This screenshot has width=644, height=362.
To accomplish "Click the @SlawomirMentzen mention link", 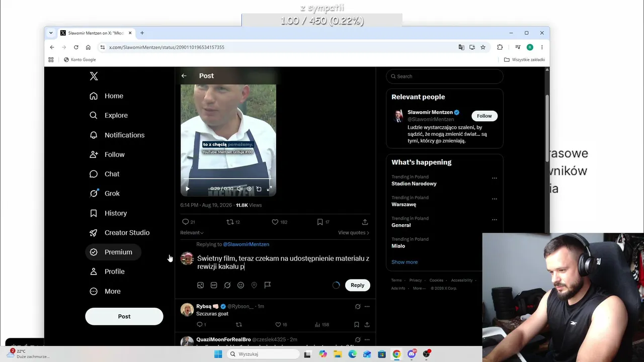I will pos(246,244).
